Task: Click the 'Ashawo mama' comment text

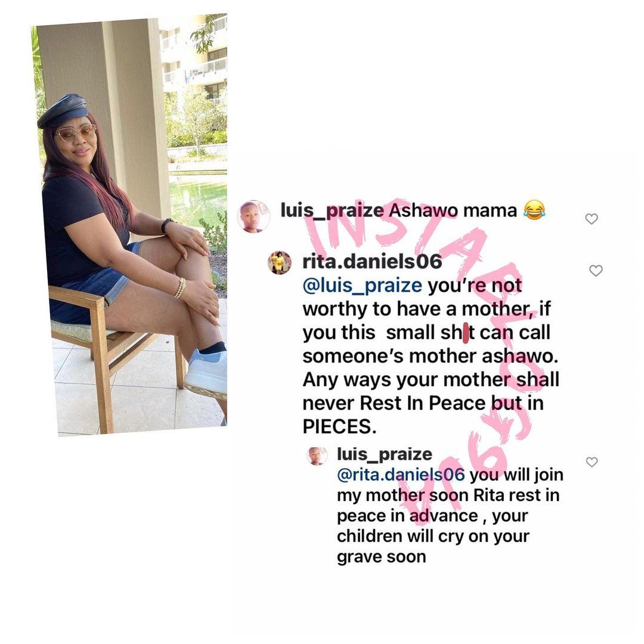Action: point(453,210)
